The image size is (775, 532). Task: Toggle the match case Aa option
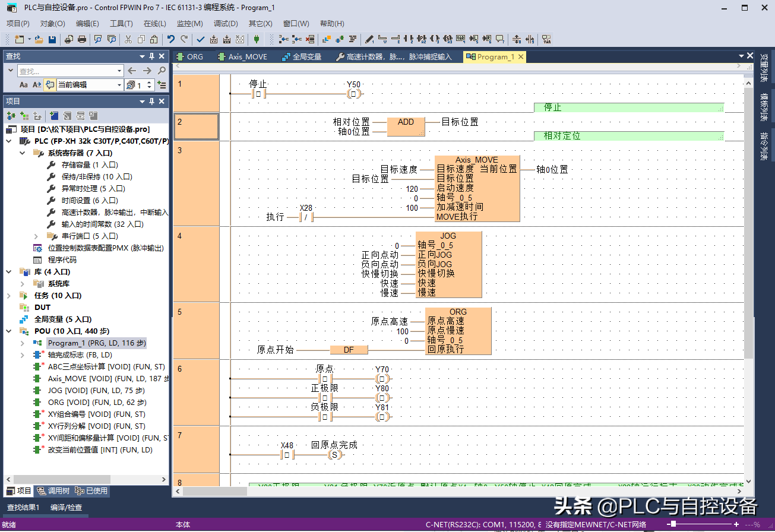24,85
